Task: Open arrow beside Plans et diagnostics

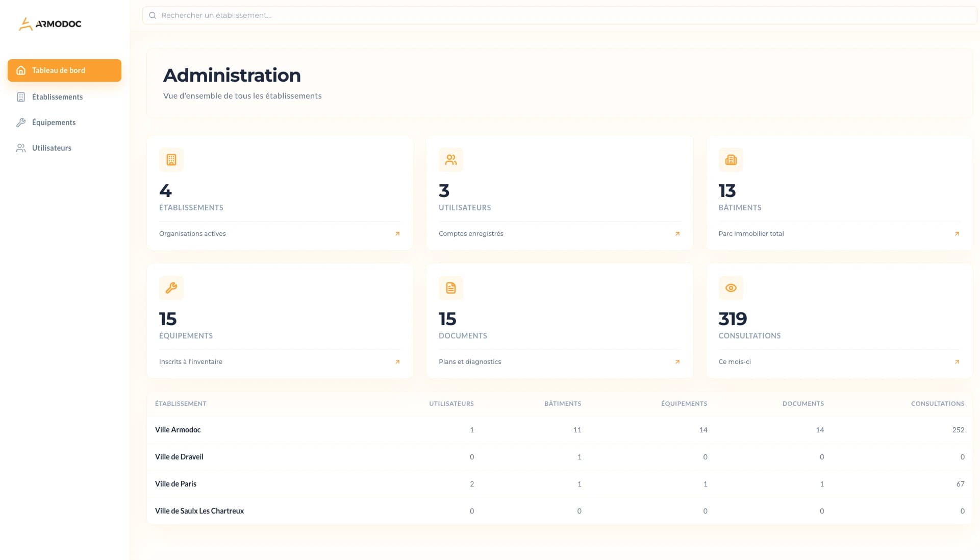Action: [x=677, y=362]
